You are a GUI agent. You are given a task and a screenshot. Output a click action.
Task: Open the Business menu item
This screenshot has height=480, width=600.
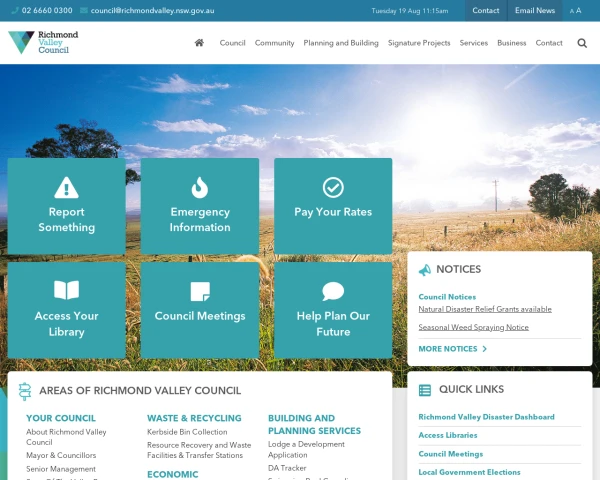(512, 43)
